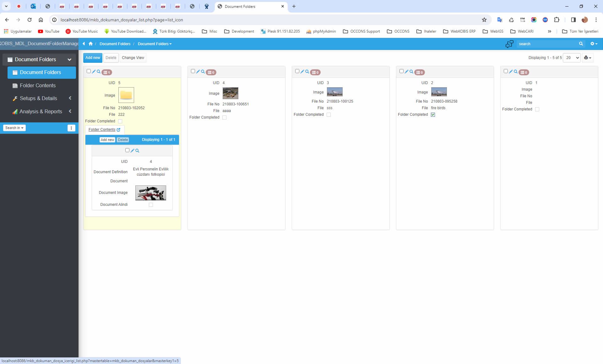The width and height of the screenshot is (603, 364).
Task: Open the Folder Contents tab on UID 5 card
Action: tap(105, 130)
